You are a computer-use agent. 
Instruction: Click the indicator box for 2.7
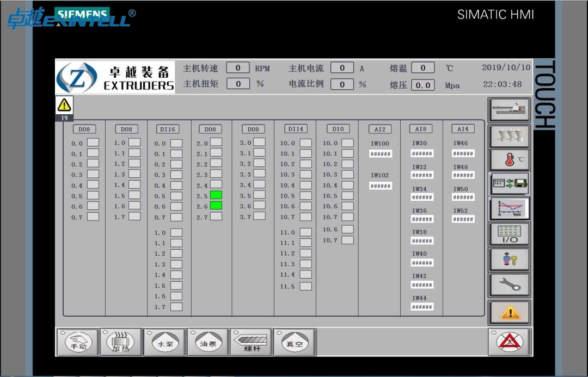point(216,216)
